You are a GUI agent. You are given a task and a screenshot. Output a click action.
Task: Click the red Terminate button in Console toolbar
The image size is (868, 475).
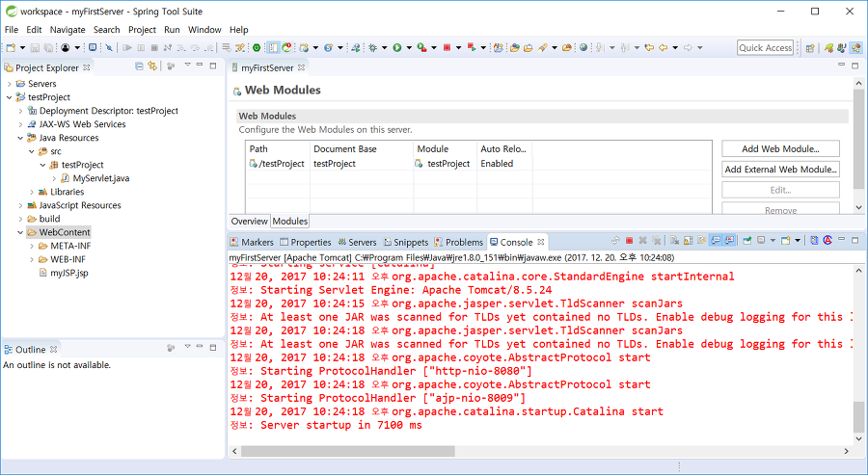click(629, 241)
